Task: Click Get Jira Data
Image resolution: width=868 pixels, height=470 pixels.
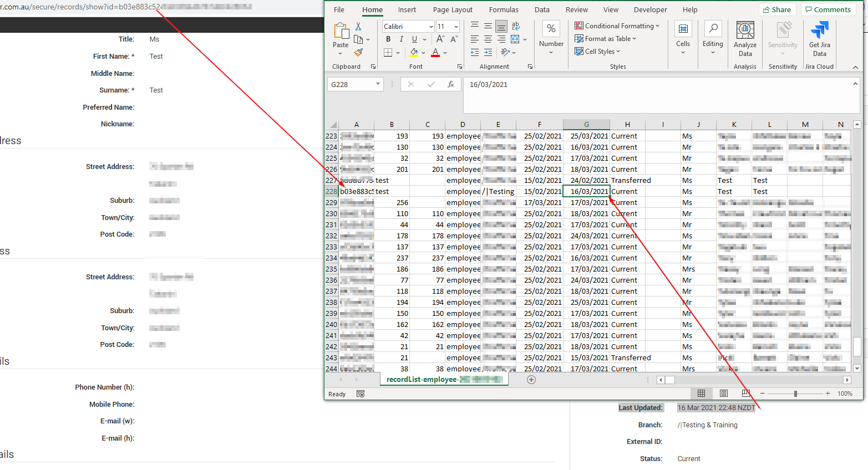Action: (x=820, y=39)
